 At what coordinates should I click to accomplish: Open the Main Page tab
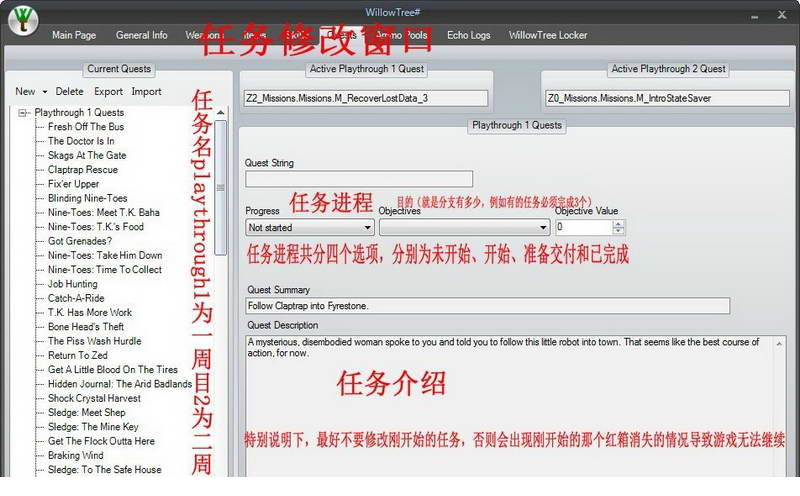pos(74,35)
